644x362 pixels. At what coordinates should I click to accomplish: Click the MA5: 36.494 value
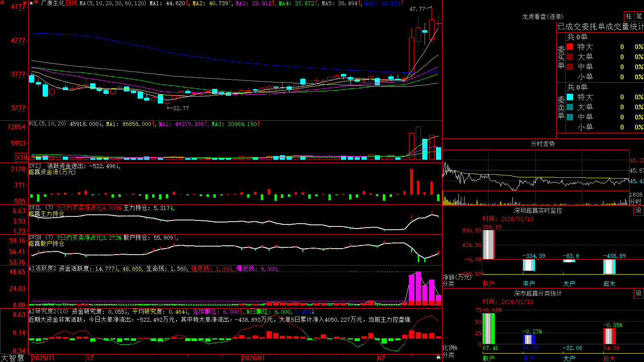pyautogui.click(x=340, y=3)
